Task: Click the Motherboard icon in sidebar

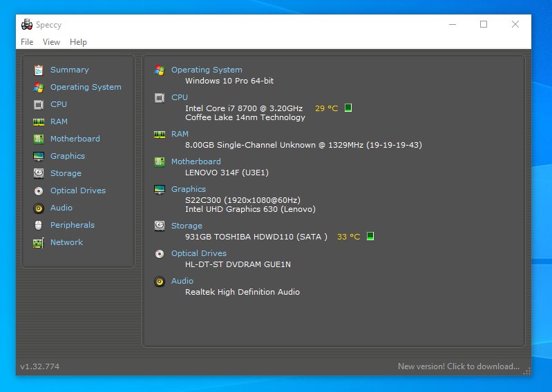Action: tap(39, 139)
